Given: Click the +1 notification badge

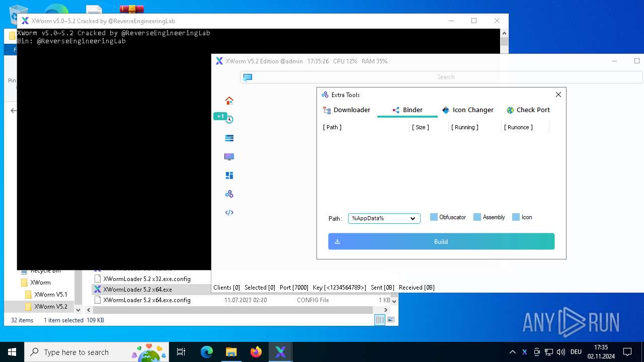Looking at the screenshot, I should point(220,116).
